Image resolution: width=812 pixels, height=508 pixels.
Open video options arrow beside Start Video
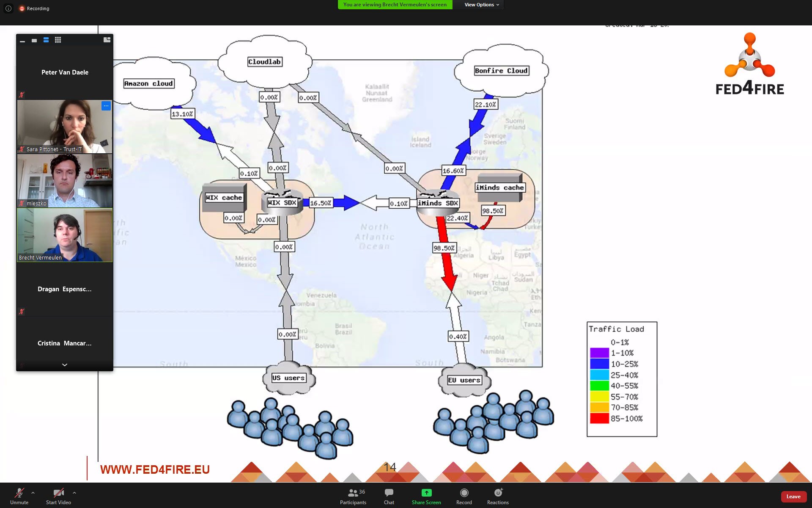74,493
